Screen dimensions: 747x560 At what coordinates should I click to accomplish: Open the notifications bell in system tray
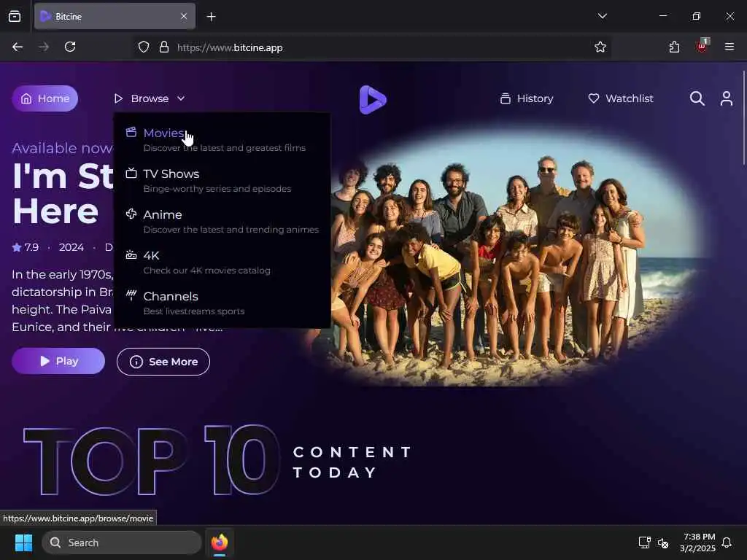click(727, 542)
